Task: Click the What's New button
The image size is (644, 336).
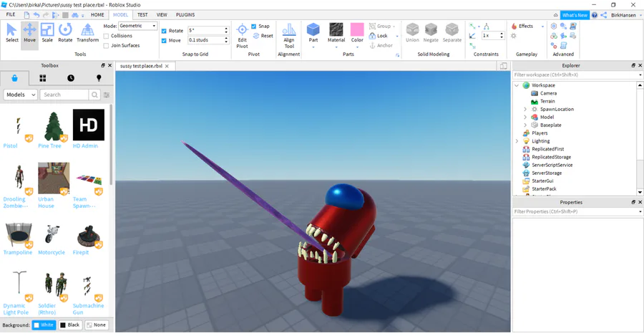Action: pos(575,15)
